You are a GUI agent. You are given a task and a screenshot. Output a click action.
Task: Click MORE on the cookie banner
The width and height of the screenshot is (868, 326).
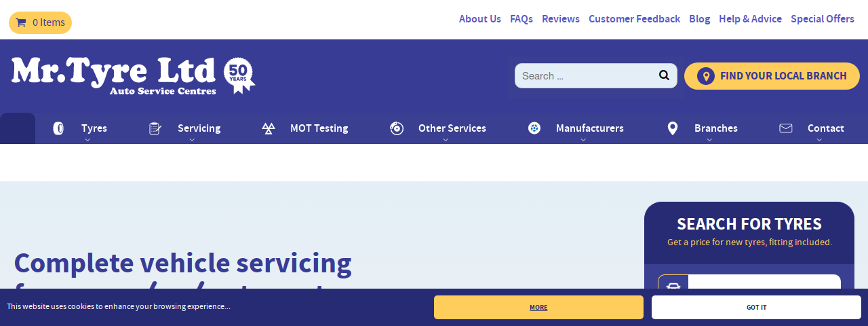(538, 307)
